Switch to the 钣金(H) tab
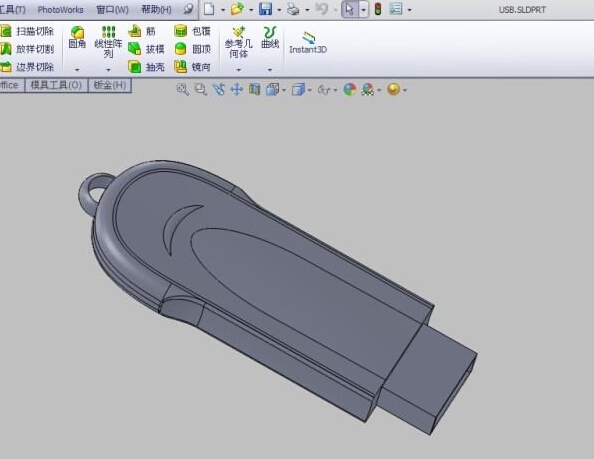The image size is (594, 459). point(110,85)
